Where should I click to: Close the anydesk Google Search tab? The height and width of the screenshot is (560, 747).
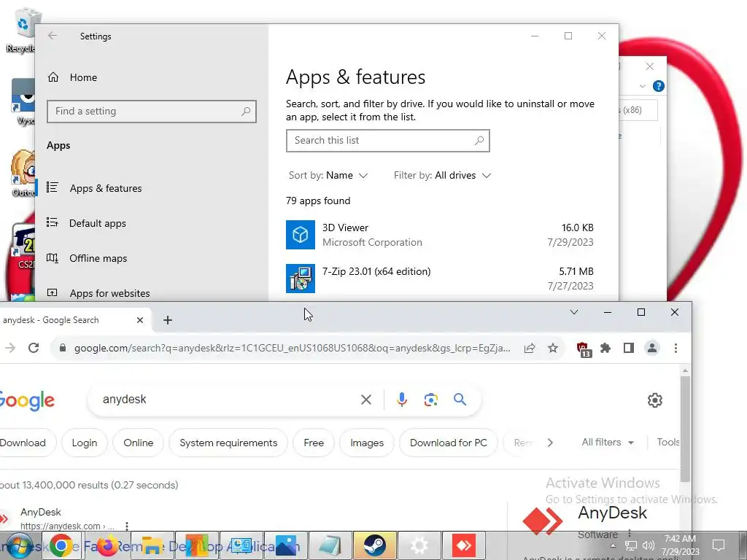[139, 320]
